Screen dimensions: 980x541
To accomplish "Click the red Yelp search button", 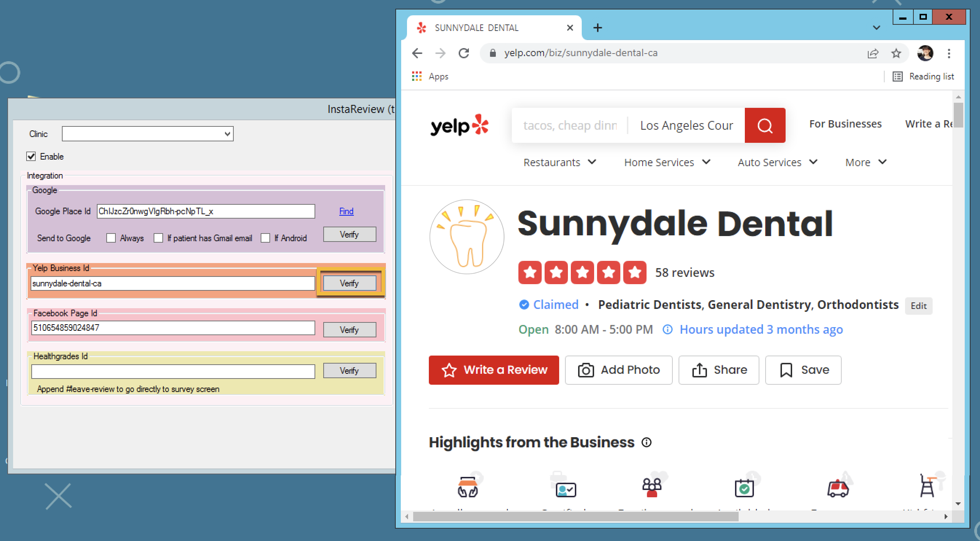I will 765,125.
